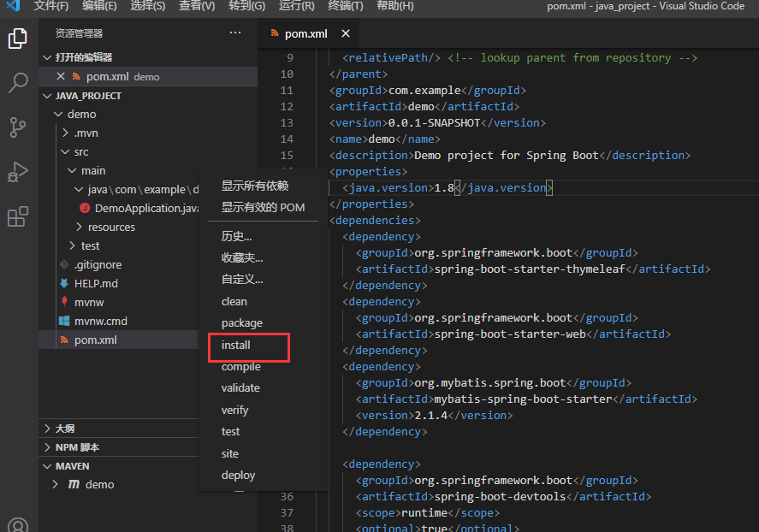
Task: Open the Explorer view in the activity bar
Action: tap(18, 38)
